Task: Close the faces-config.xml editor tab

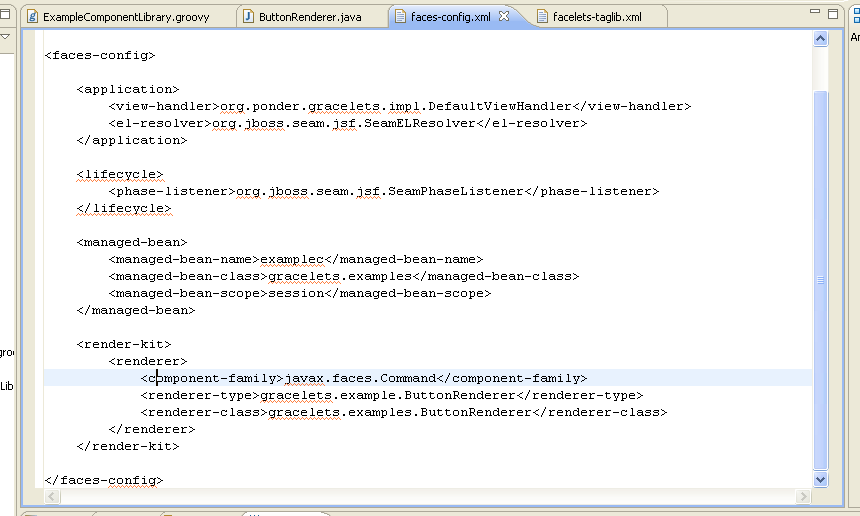Action: (504, 17)
